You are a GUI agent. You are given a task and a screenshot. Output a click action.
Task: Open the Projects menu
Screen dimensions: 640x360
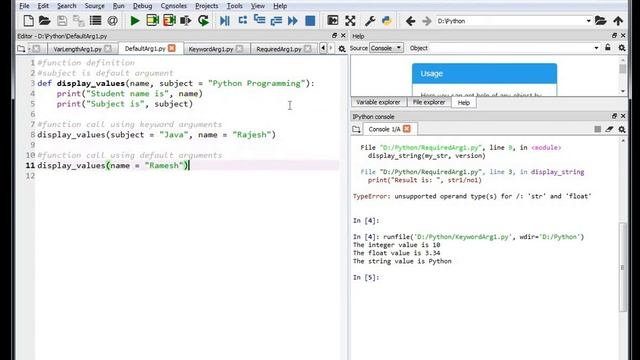pyautogui.click(x=207, y=6)
